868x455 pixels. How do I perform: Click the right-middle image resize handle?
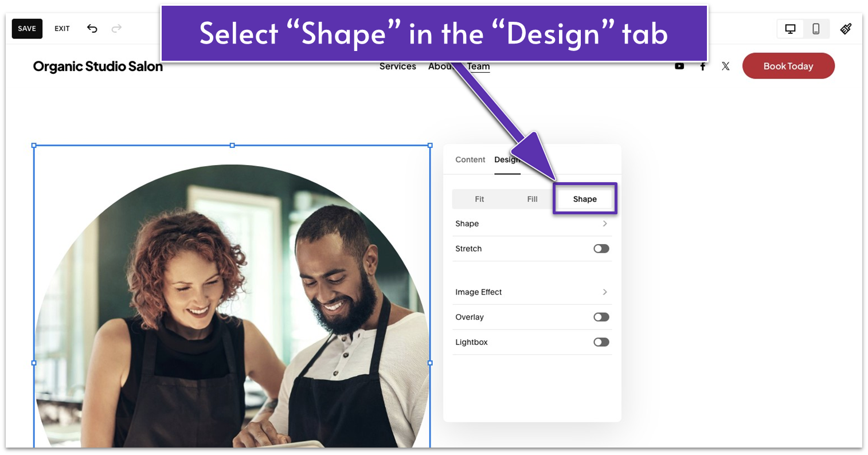[x=431, y=363]
